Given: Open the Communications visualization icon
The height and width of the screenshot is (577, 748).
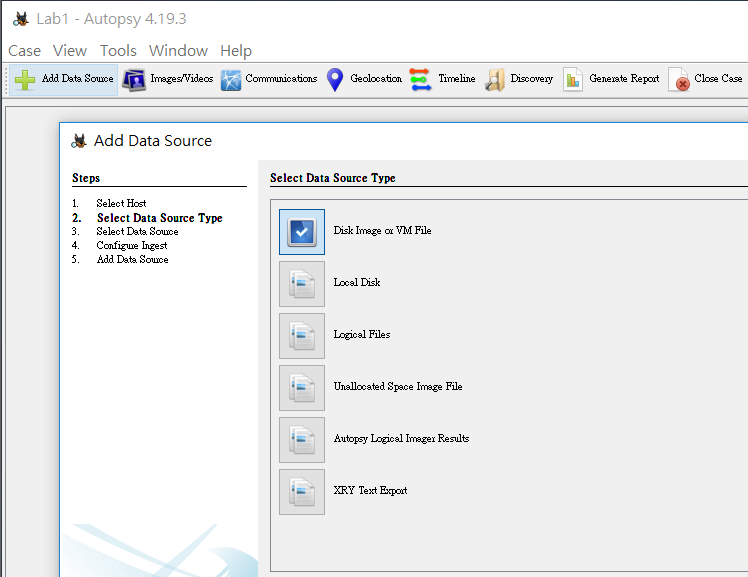Looking at the screenshot, I should pyautogui.click(x=231, y=80).
